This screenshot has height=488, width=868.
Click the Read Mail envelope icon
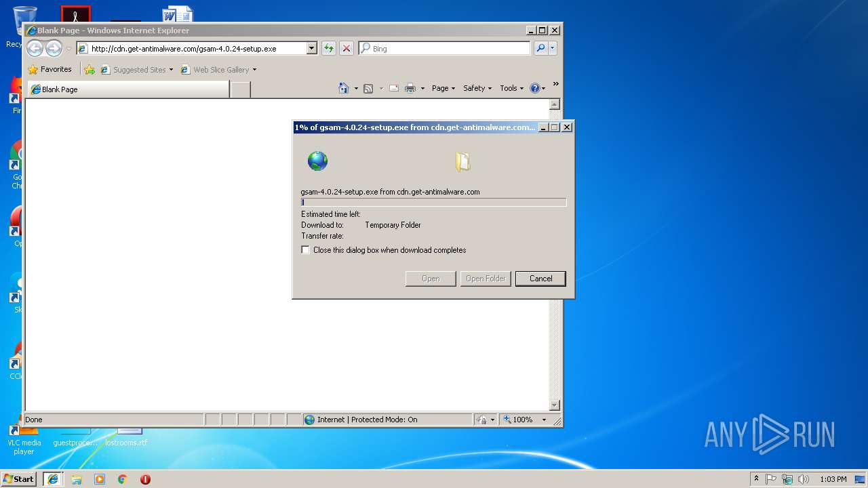point(393,88)
